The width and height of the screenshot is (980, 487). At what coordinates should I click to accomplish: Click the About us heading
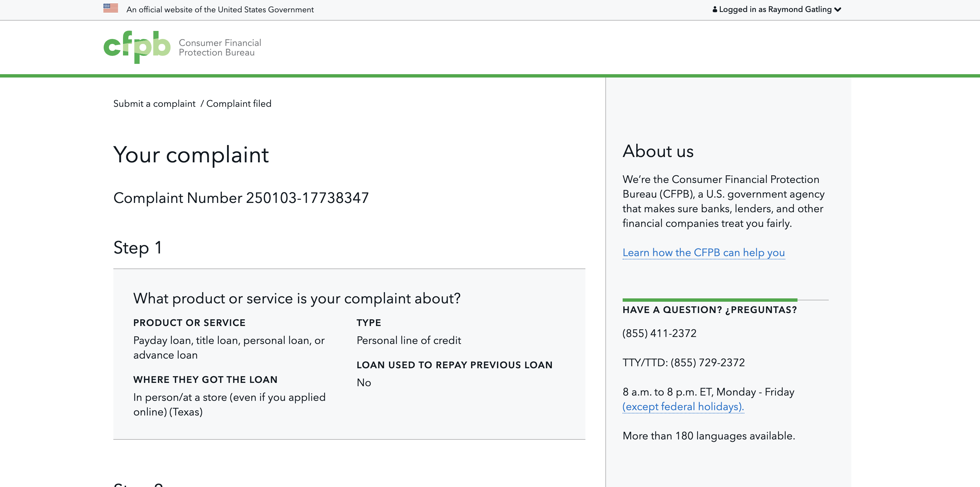(x=658, y=151)
